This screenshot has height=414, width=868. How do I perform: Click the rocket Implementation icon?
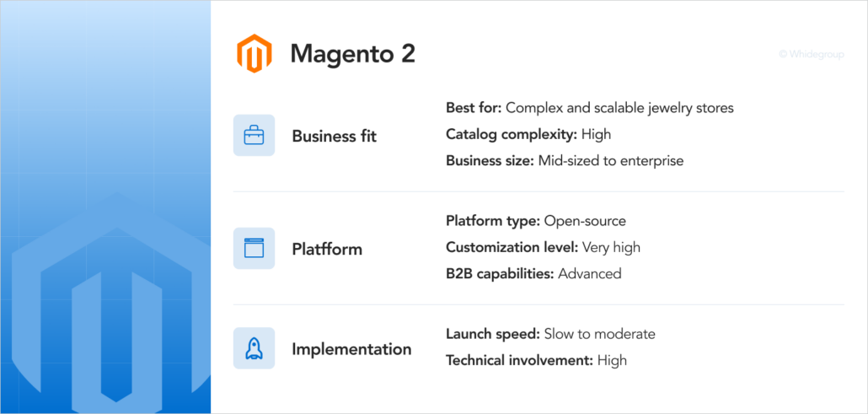click(255, 348)
